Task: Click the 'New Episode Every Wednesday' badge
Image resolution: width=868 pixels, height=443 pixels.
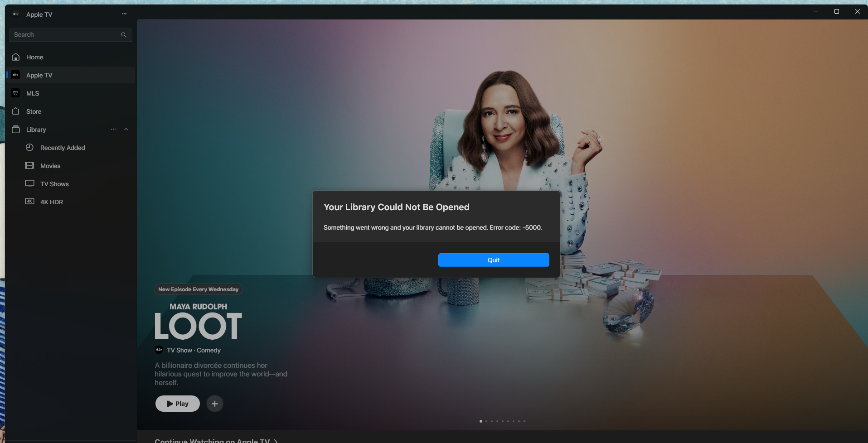Action: pos(199,289)
